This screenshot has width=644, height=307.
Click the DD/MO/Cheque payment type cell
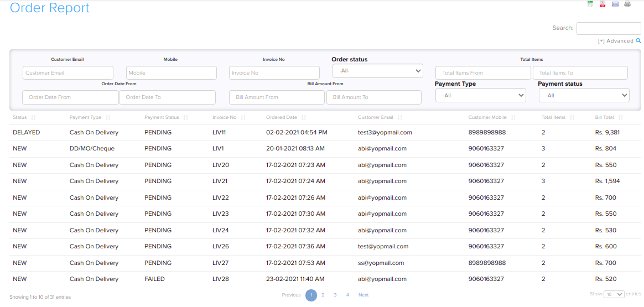tap(92, 149)
